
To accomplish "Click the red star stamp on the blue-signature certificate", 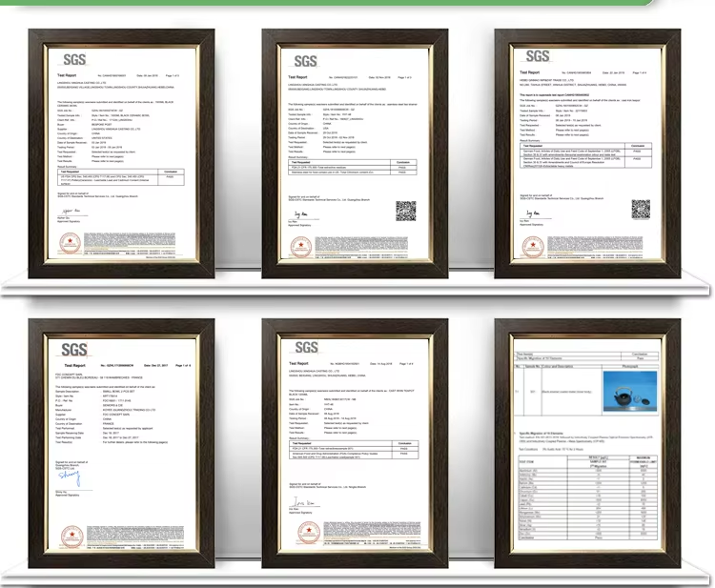I will point(72,536).
